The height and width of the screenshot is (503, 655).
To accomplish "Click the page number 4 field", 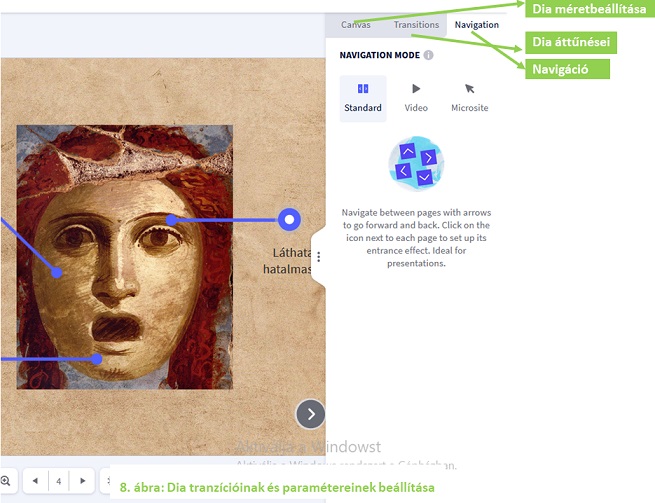I will pyautogui.click(x=59, y=481).
